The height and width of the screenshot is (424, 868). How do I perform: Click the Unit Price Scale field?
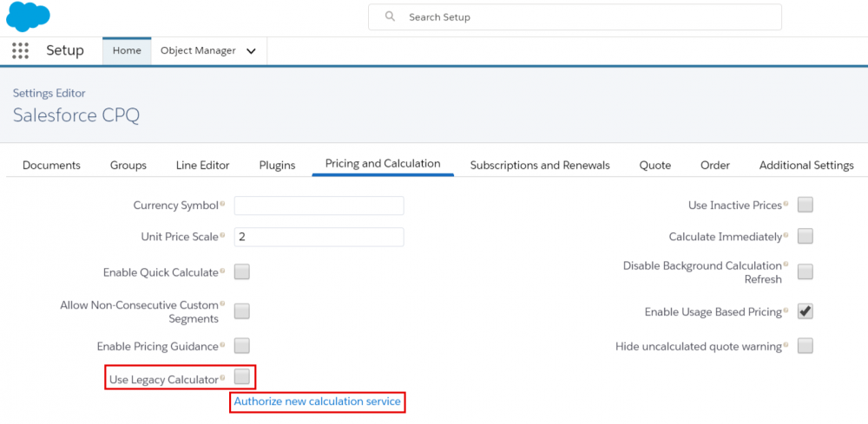(x=319, y=237)
